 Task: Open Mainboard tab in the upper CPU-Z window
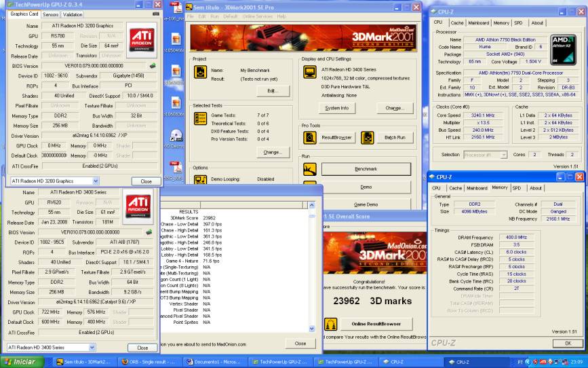479,23
